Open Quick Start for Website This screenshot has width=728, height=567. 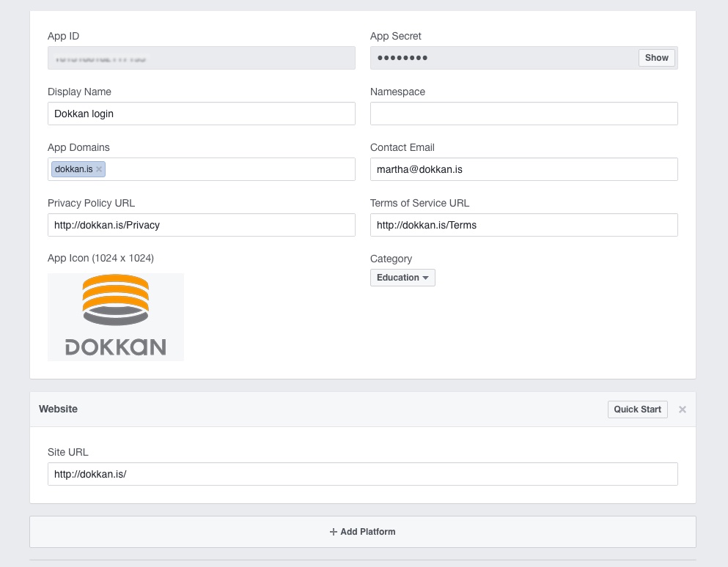point(637,409)
